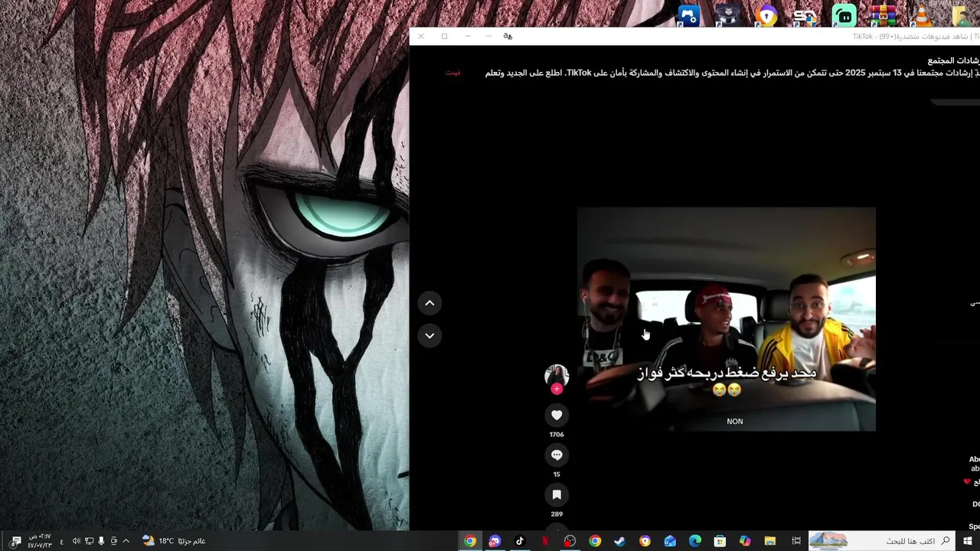Open Task View on the taskbar

click(x=796, y=541)
